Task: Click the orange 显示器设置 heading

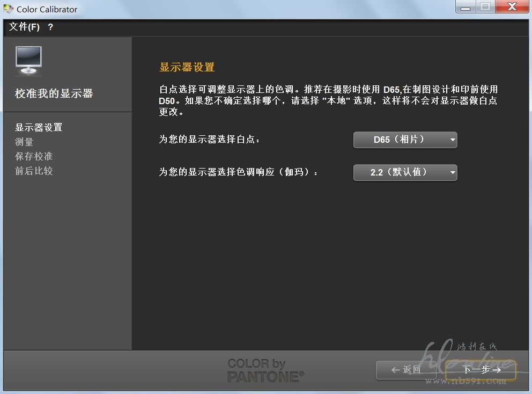Action: (187, 67)
